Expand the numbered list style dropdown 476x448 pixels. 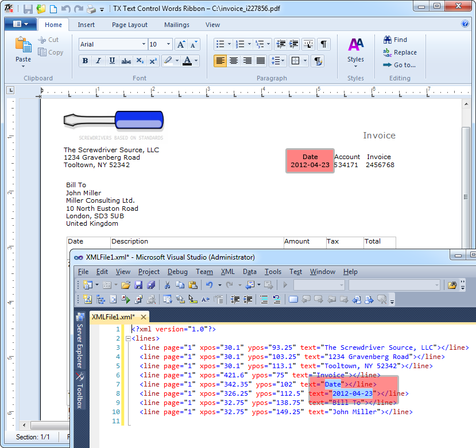(249, 44)
